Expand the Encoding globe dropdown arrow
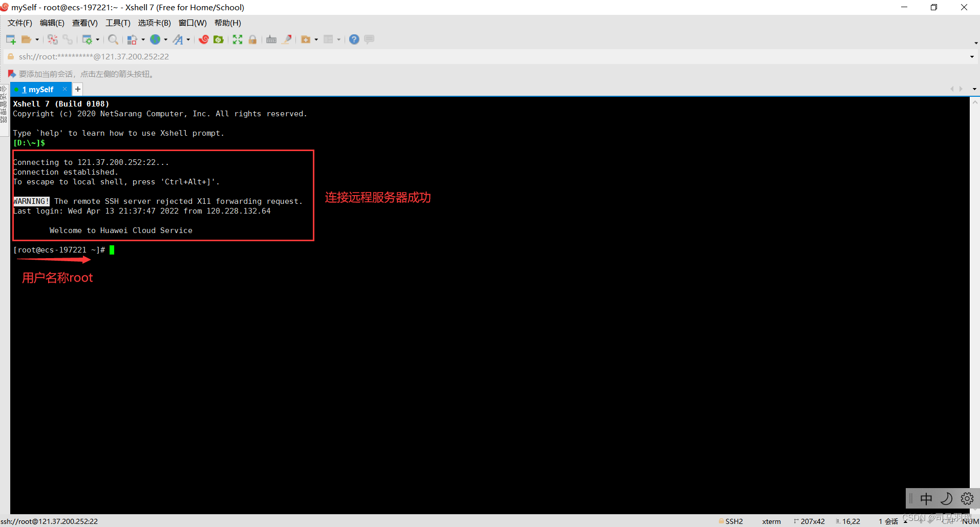The width and height of the screenshot is (980, 527). tap(166, 39)
